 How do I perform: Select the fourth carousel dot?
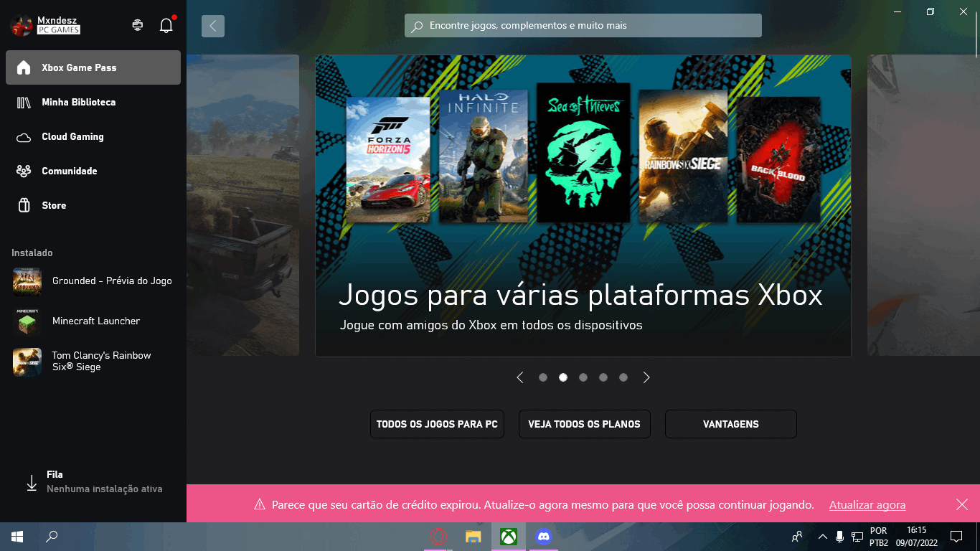tap(603, 377)
